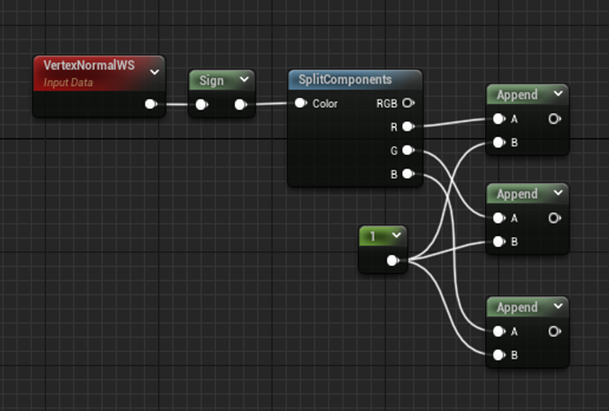Click the SplitComponents B output pin
This screenshot has height=411, width=609.
(x=408, y=174)
